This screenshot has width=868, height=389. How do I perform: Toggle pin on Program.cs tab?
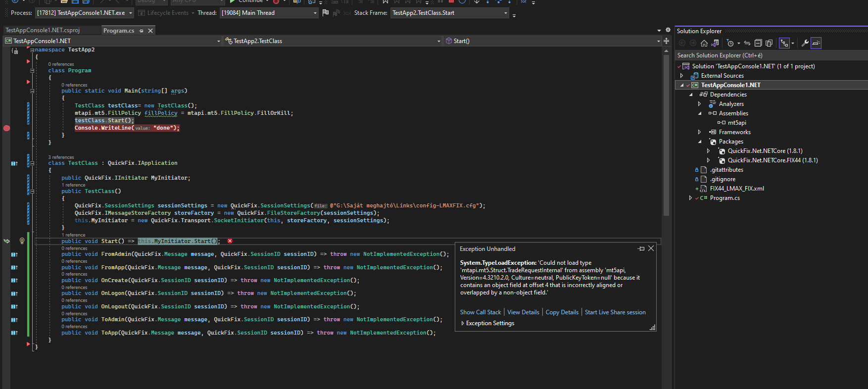[142, 31]
